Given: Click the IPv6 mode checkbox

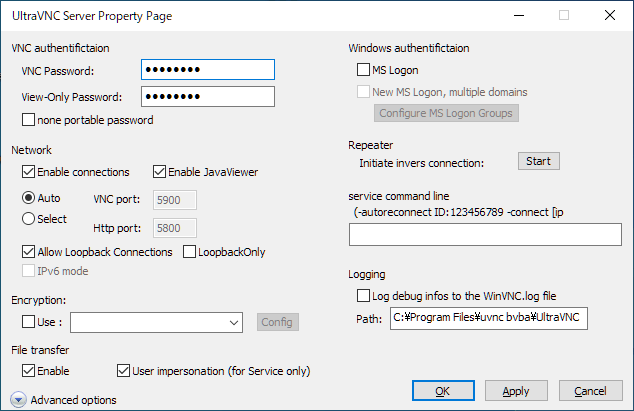Looking at the screenshot, I should point(28,271).
